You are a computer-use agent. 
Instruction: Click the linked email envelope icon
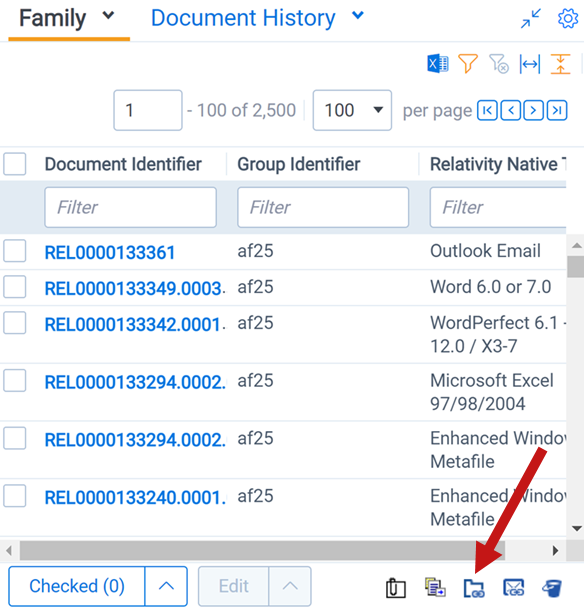point(513,587)
